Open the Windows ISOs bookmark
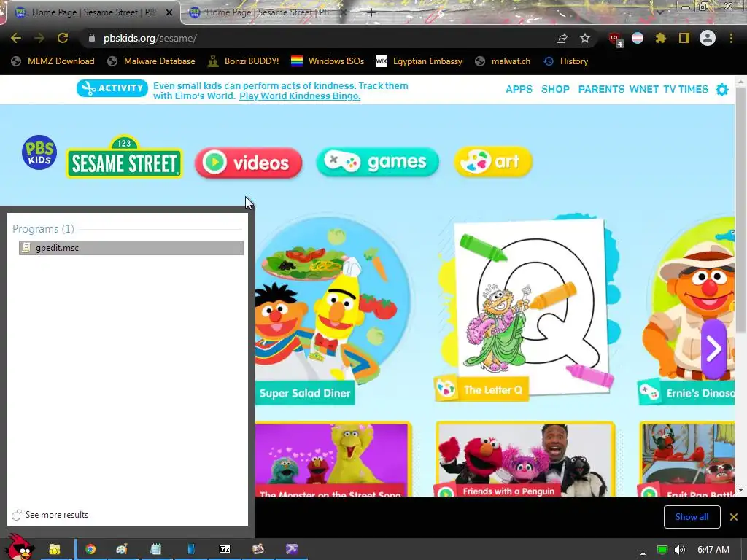The height and width of the screenshot is (560, 747). tap(328, 61)
